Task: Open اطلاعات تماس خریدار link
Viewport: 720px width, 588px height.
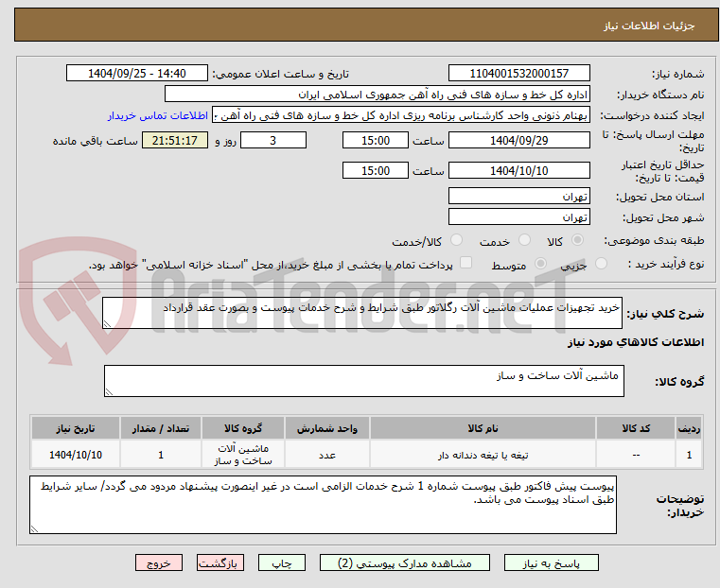Action: tap(157, 115)
